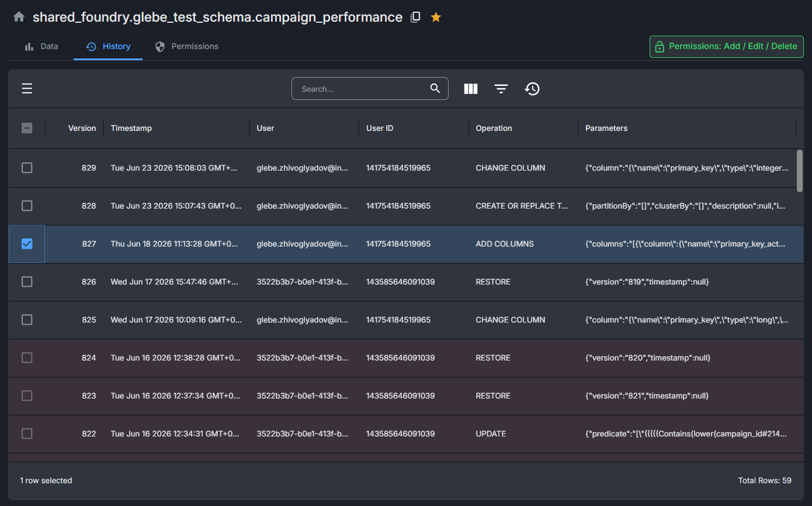Viewport: 812px width, 506px height.
Task: Click user ID 141754184519965 in row 828
Action: coord(398,206)
